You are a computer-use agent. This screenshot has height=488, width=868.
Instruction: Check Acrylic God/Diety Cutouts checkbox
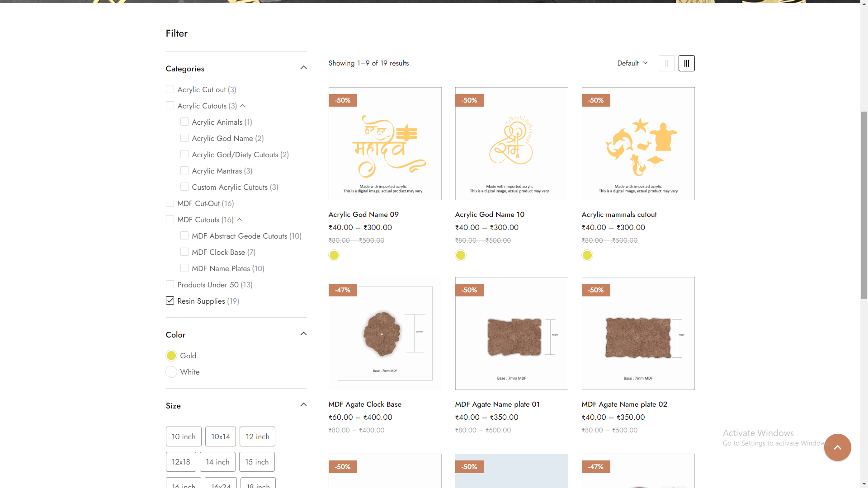(x=184, y=155)
